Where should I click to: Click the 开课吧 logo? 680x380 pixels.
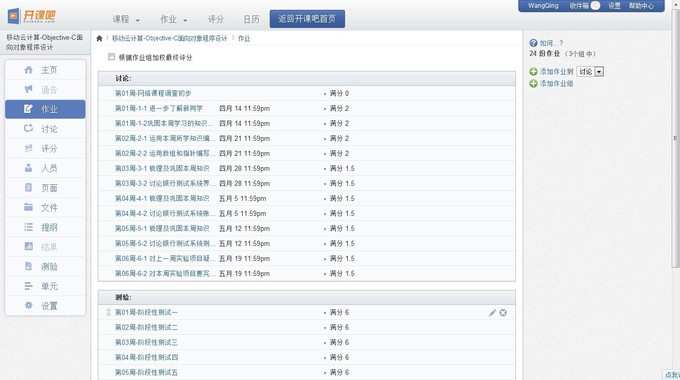[32, 16]
